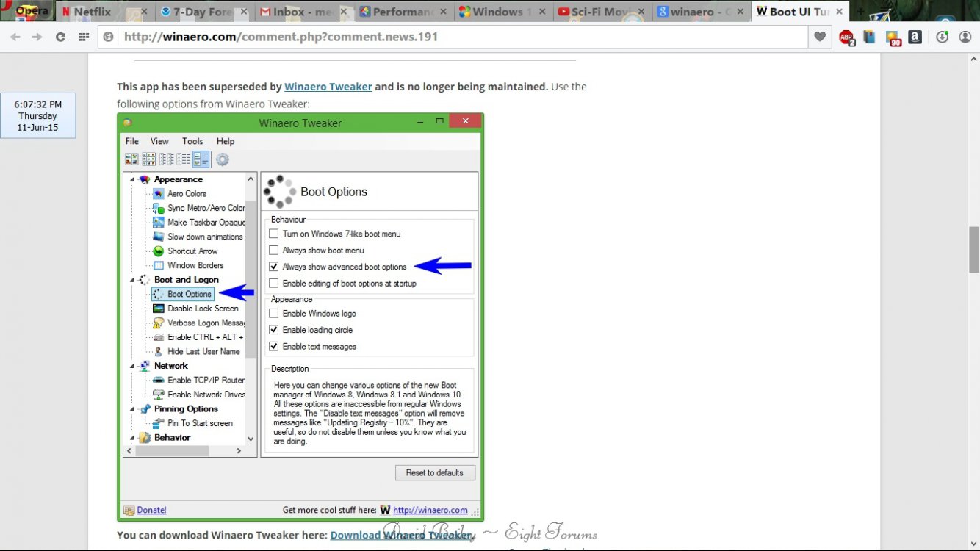Viewport: 980px width, 551px height.
Task: Select the Aero Colors item
Action: [187, 194]
